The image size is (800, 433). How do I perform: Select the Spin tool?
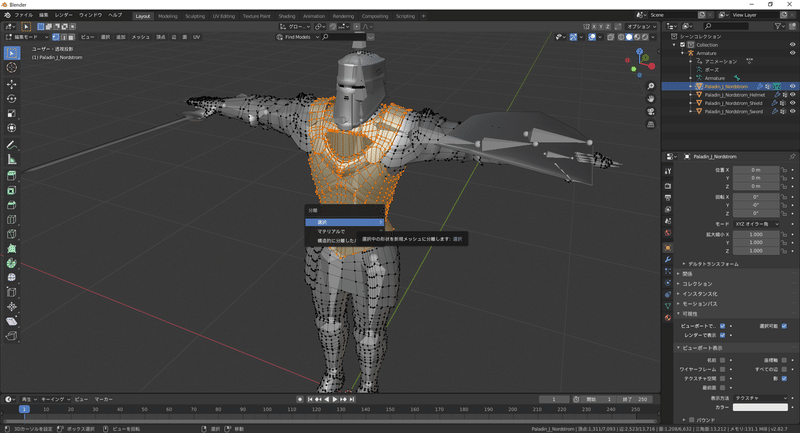[x=12, y=263]
